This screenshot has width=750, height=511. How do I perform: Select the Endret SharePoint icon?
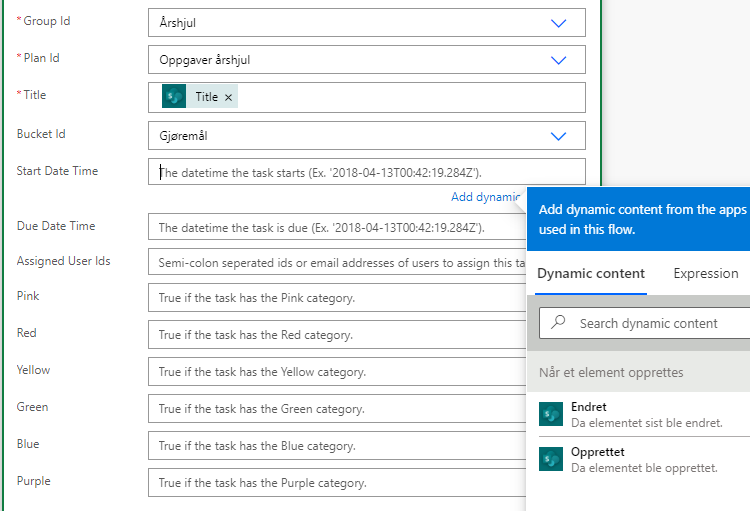point(551,414)
